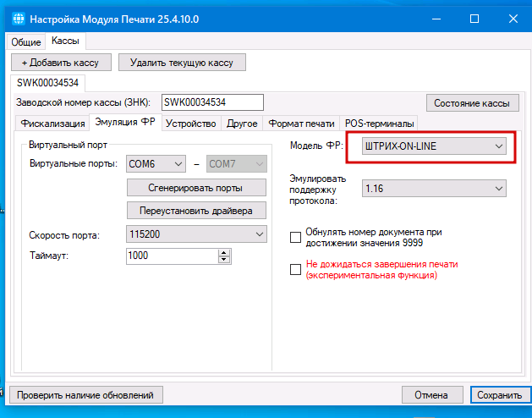The height and width of the screenshot is (418, 532).
Task: Go to the Формат печати tab
Action: (x=301, y=124)
